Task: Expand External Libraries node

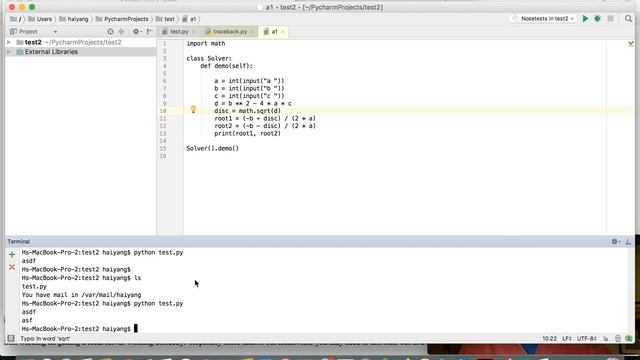Action: [9, 52]
